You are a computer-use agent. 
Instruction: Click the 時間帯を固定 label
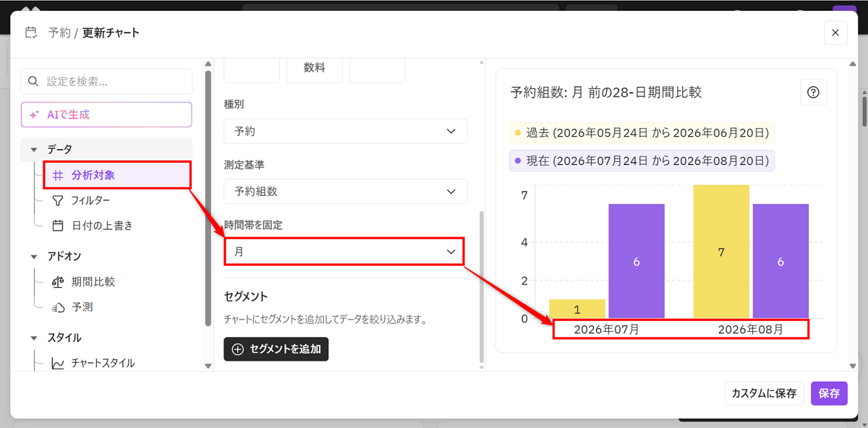click(x=253, y=226)
